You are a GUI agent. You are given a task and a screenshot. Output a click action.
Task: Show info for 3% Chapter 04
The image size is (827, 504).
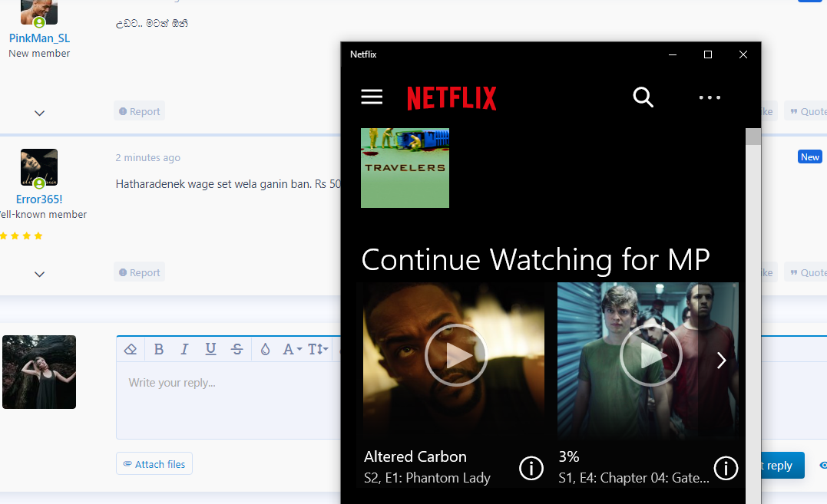(726, 468)
